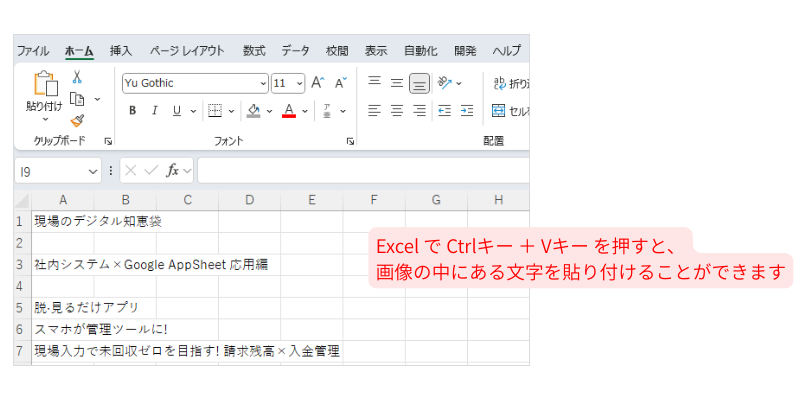
Task: Open the ファイル tab
Action: [33, 51]
